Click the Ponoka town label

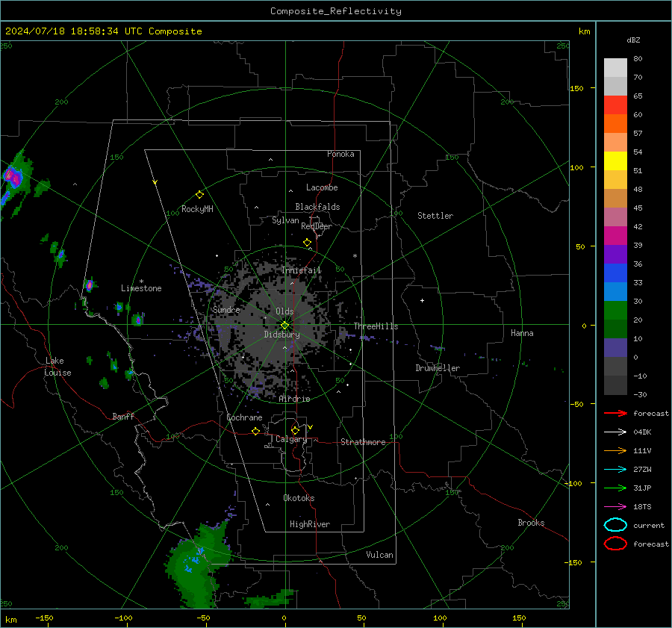pos(340,154)
